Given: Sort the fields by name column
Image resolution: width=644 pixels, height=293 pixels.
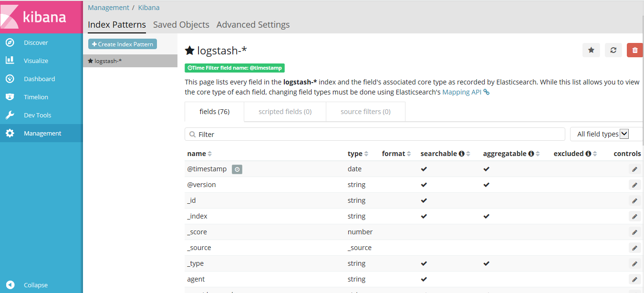Looking at the screenshot, I should coord(210,154).
